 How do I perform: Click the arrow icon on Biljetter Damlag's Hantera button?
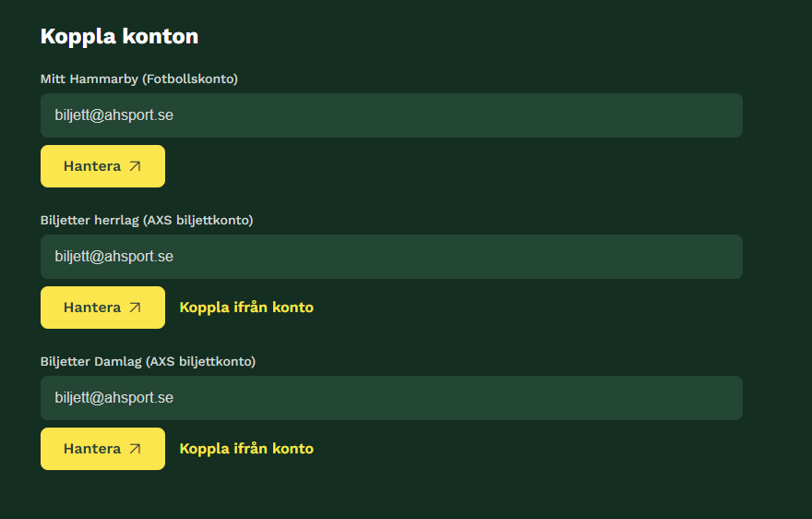click(135, 449)
